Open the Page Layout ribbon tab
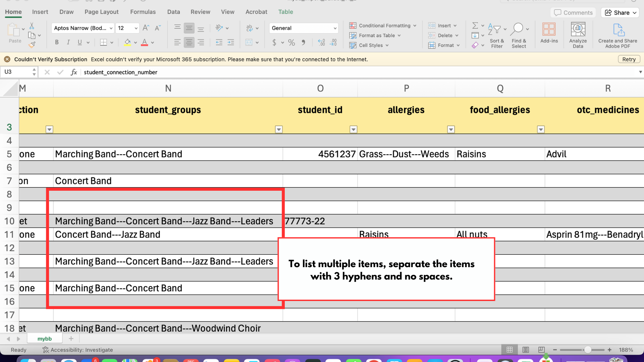 pyautogui.click(x=102, y=12)
